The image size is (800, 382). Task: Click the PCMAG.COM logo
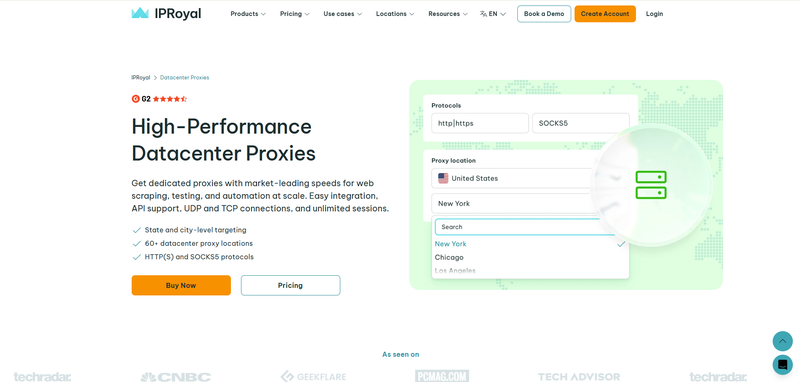pyautogui.click(x=442, y=376)
